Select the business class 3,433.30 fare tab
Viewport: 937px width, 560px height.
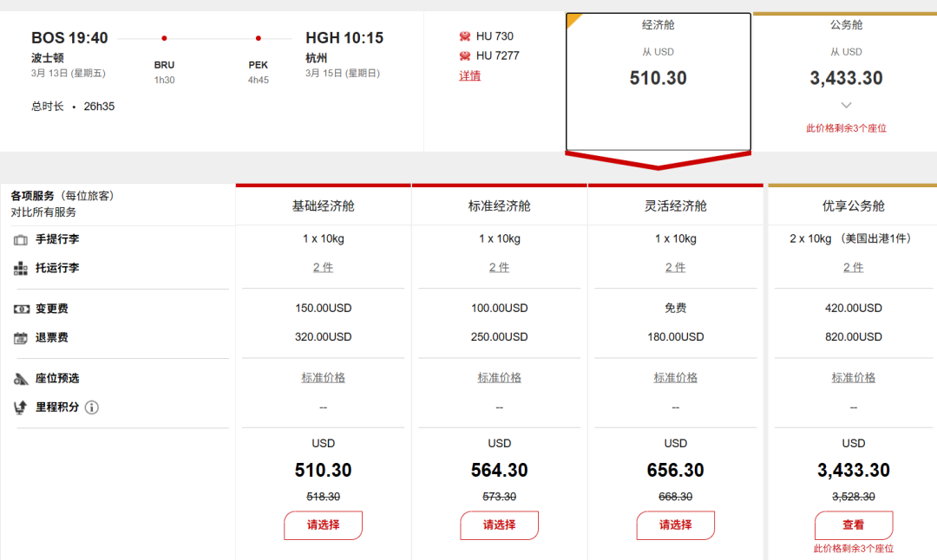point(846,78)
